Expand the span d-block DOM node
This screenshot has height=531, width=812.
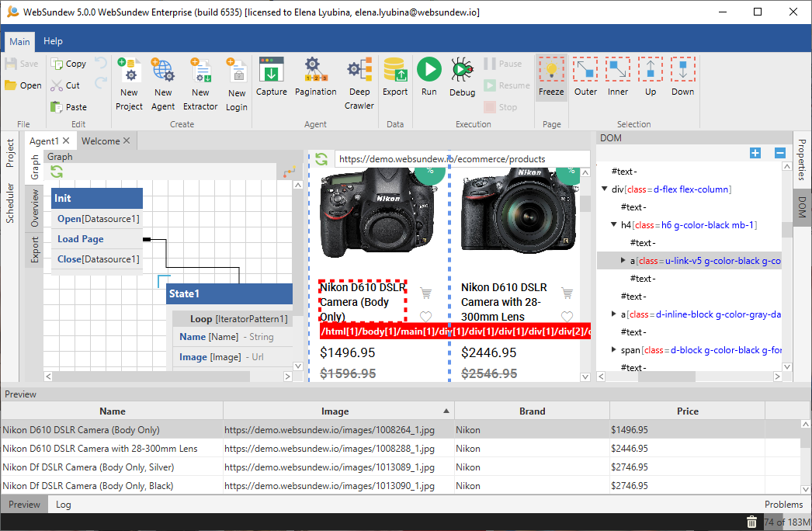pyautogui.click(x=615, y=350)
